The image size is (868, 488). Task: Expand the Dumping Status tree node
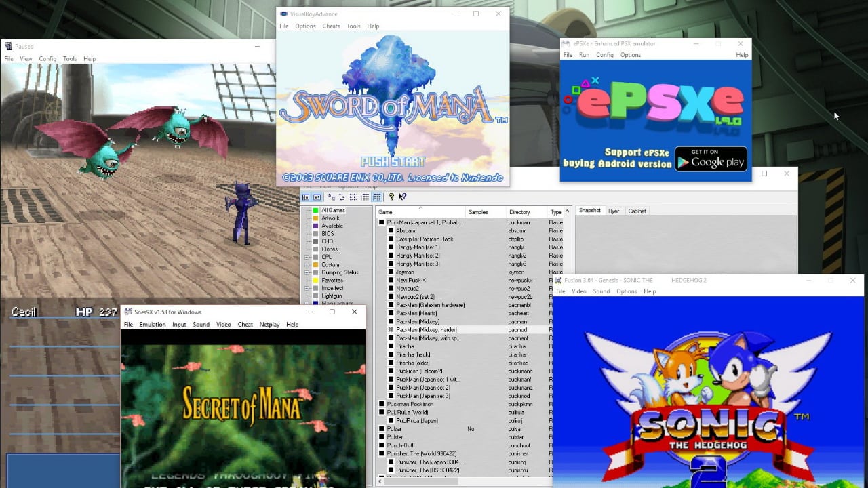[x=307, y=272]
